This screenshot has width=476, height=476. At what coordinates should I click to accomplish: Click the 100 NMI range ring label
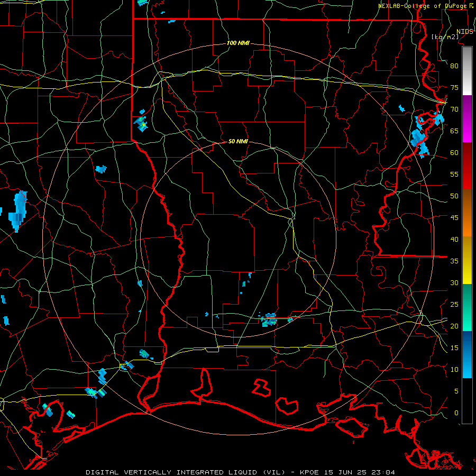click(x=238, y=43)
